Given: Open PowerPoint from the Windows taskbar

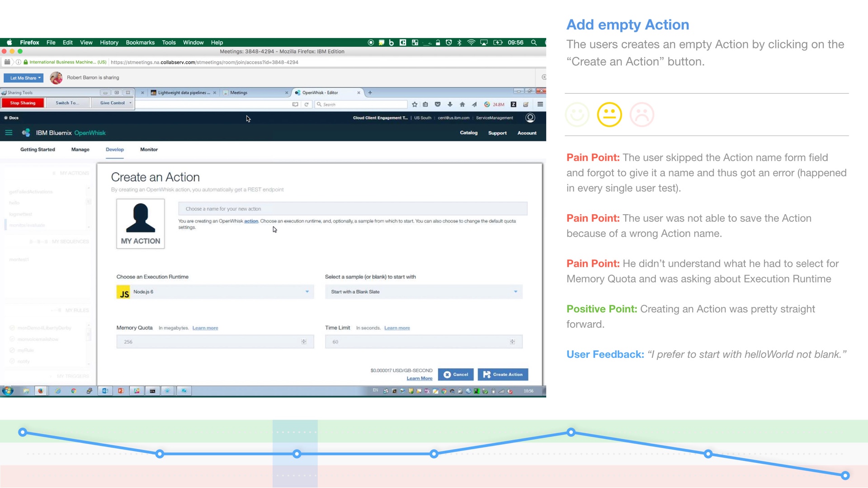Looking at the screenshot, I should pos(121,391).
